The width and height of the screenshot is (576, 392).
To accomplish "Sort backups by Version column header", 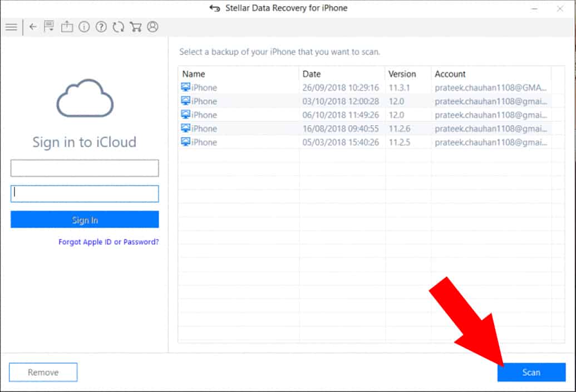I will 402,74.
